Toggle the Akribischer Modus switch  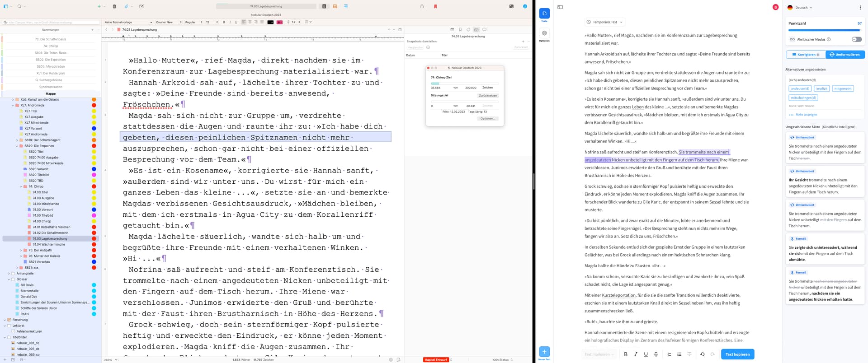856,39
